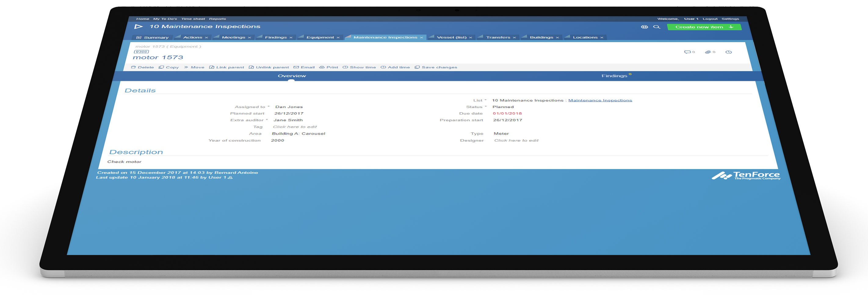868x295 pixels.
Task: Open attachments via the paperclip icon
Action: coord(707,52)
